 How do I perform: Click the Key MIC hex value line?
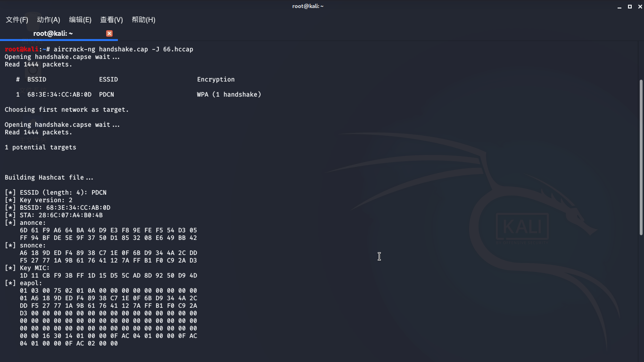tap(108, 275)
